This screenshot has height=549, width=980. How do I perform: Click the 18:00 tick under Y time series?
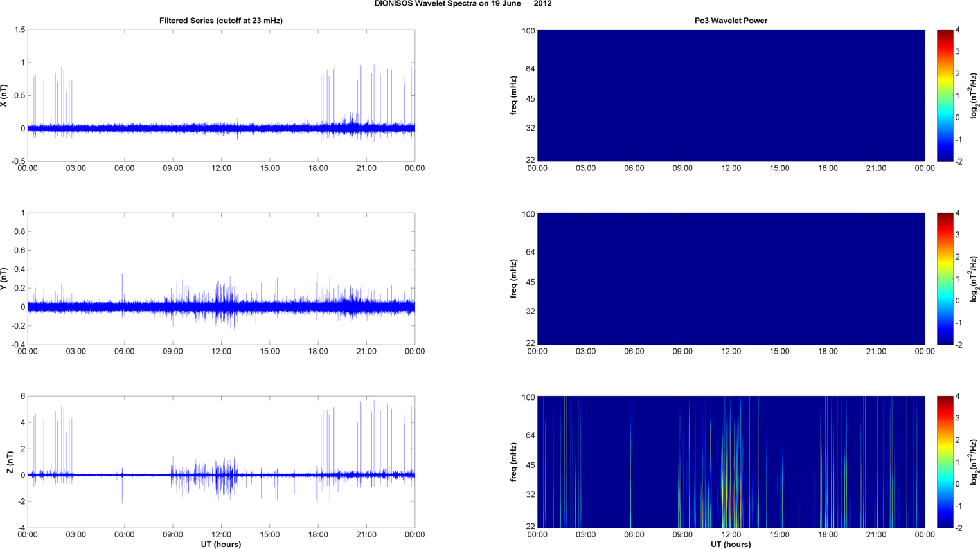point(318,352)
